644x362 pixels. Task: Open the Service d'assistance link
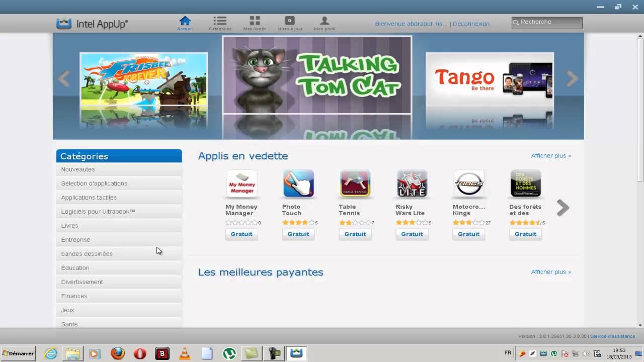tap(612, 336)
